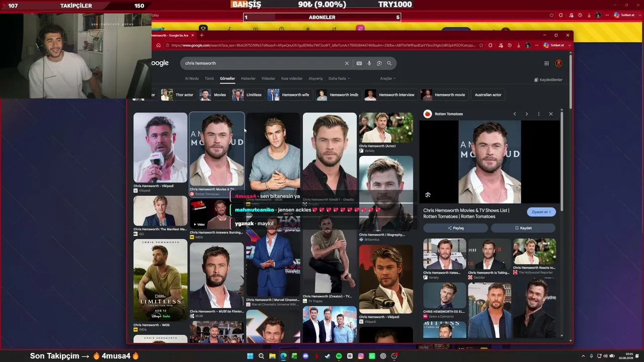Switch to the 'Haberler' news tab
The width and height of the screenshot is (644, 362).
pos(248,78)
